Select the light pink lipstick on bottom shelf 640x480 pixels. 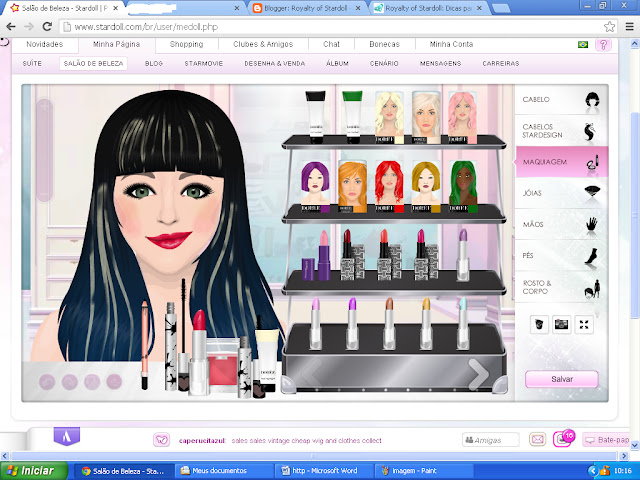click(x=315, y=324)
